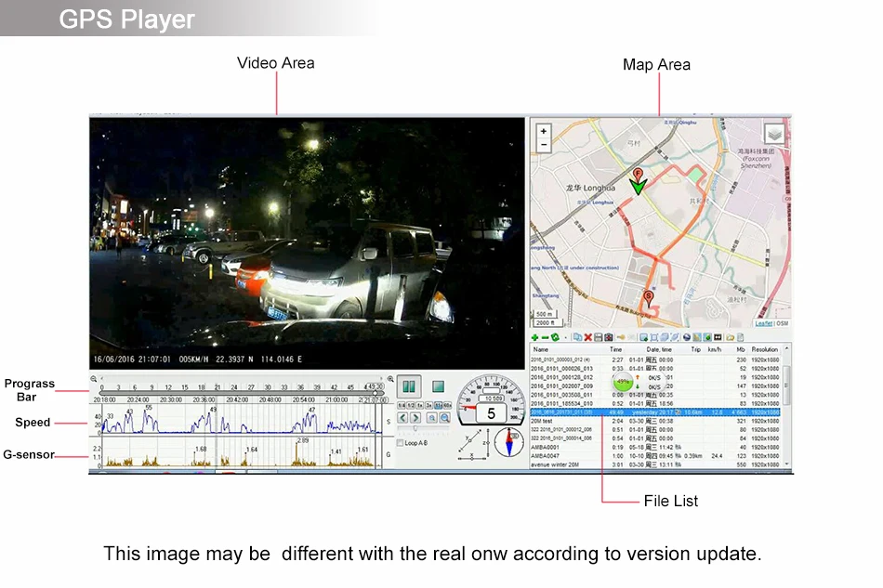Click the filmstrip icon in file toolbar
The image size is (883, 588).
point(718,337)
